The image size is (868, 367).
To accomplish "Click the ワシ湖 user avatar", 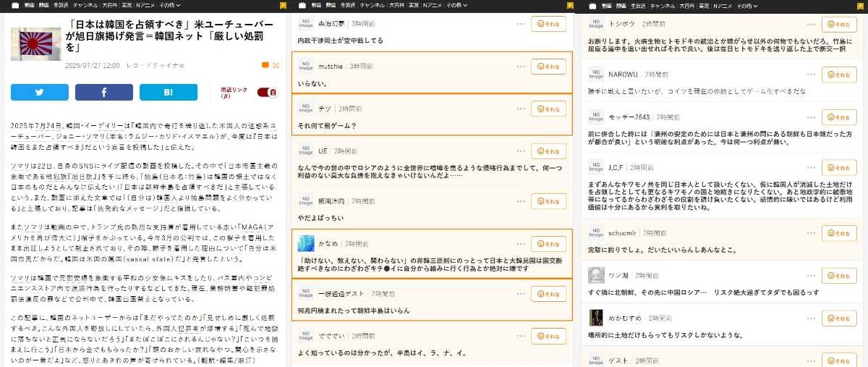I will tap(596, 275).
